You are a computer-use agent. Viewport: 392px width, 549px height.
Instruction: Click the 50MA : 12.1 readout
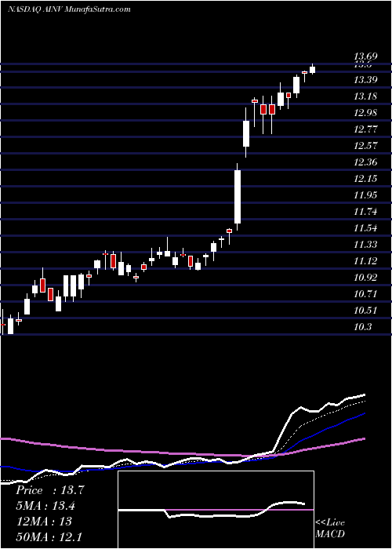click(x=49, y=536)
